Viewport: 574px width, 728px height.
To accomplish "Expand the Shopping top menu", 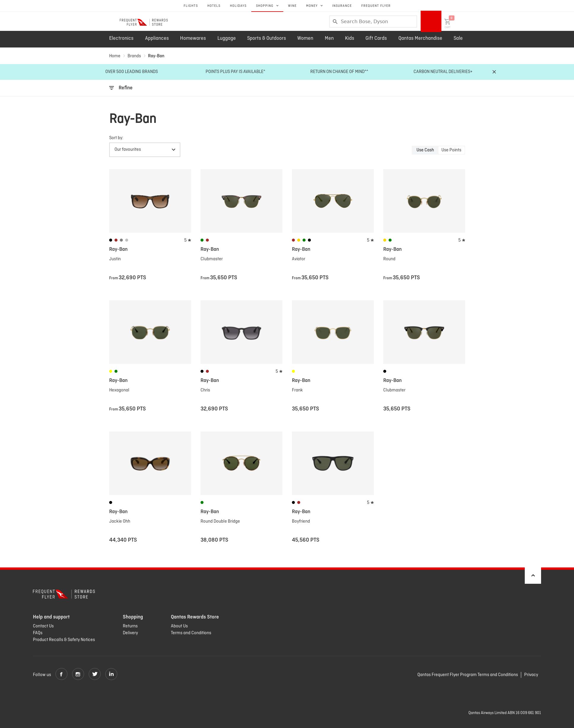I will click(x=267, y=6).
